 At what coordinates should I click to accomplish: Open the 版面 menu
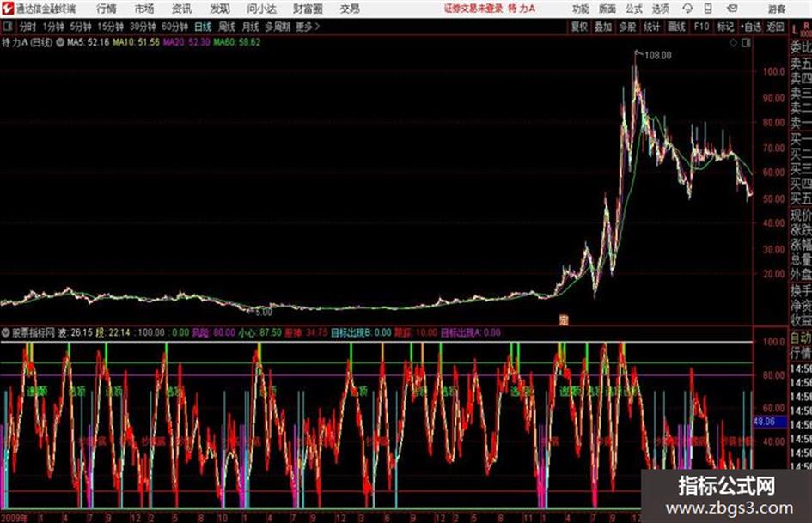(607, 9)
